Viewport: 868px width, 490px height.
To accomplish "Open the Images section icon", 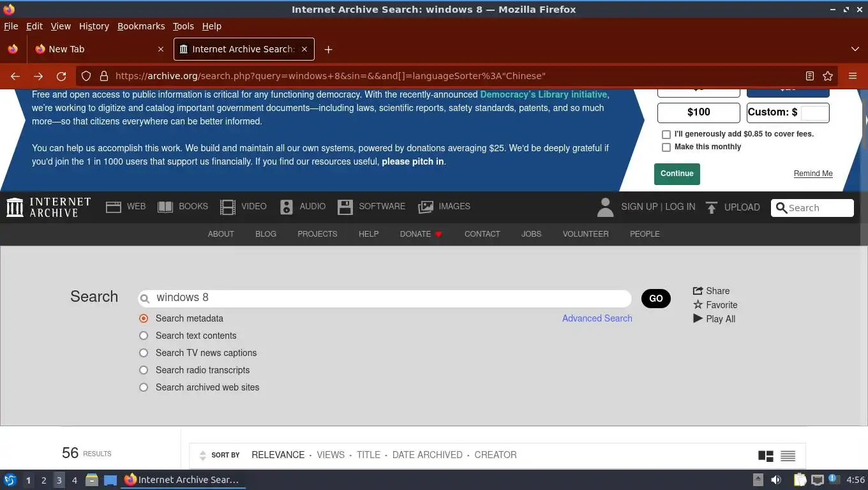I will (426, 207).
